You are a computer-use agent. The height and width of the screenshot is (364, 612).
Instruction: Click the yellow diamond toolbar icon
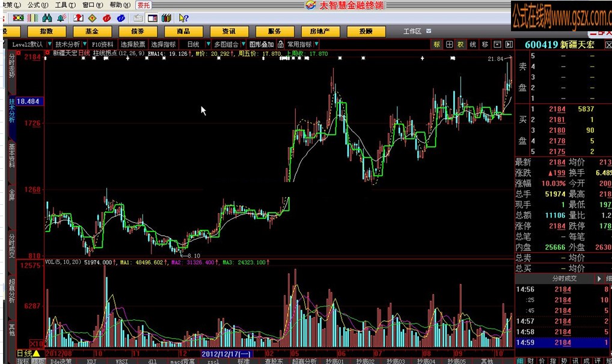click(92, 18)
